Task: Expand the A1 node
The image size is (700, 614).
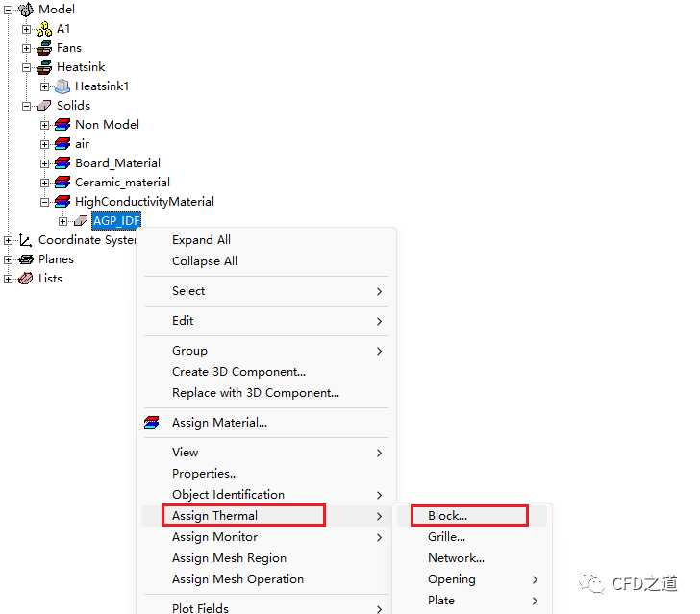Action: [x=26, y=29]
